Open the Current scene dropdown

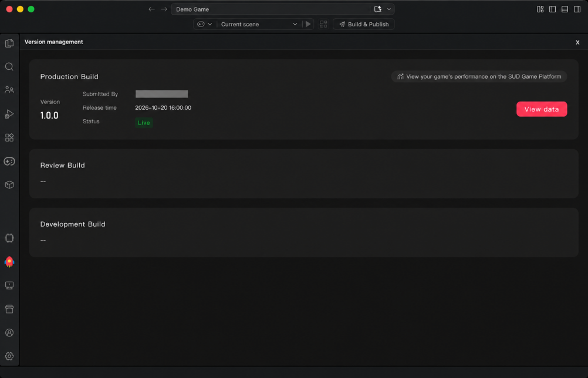(259, 24)
